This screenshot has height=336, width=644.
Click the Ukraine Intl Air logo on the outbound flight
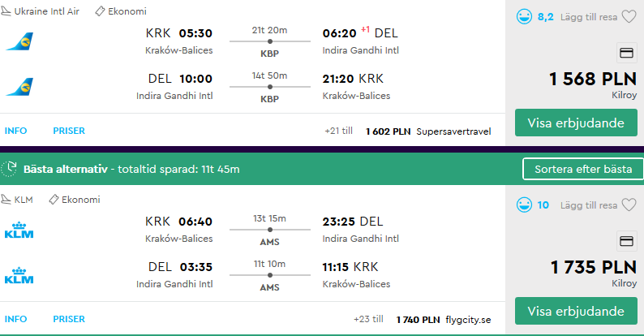click(x=19, y=41)
